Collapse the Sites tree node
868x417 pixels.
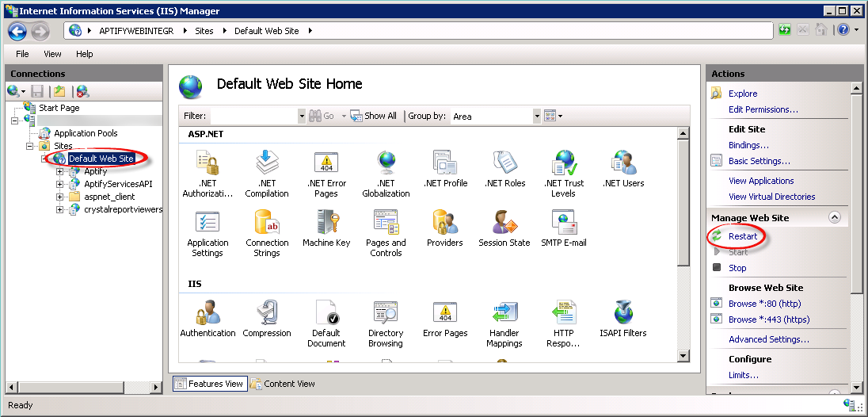[x=30, y=146]
